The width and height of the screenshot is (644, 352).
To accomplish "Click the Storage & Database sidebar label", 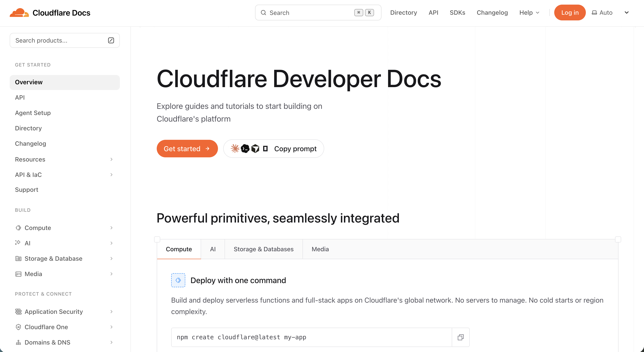I will 53,259.
